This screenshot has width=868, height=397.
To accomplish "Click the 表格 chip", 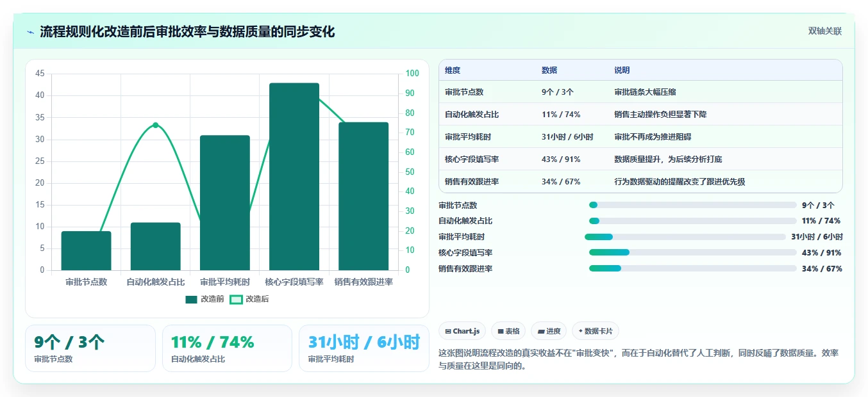I will 508,331.
